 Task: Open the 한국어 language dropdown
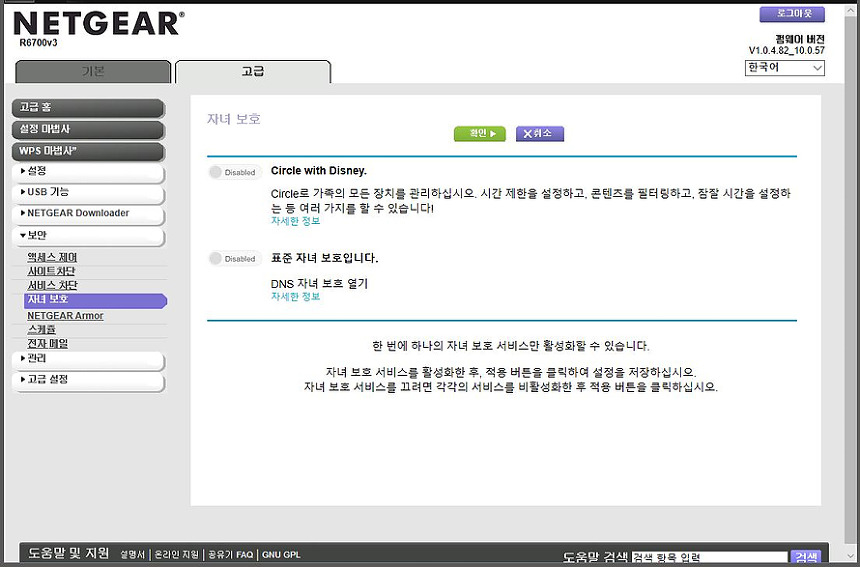tap(784, 67)
